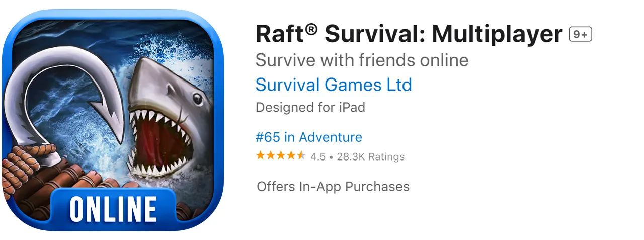Image resolution: width=644 pixels, height=240 pixels.
Task: Click the Designed for iPad label
Action: tap(310, 107)
